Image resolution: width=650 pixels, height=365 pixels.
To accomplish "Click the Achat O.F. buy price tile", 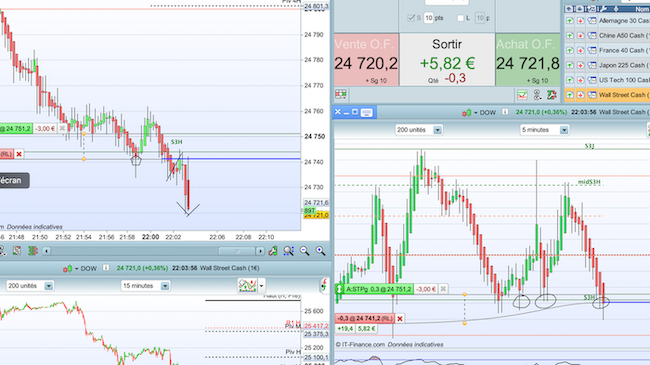I will click(528, 60).
